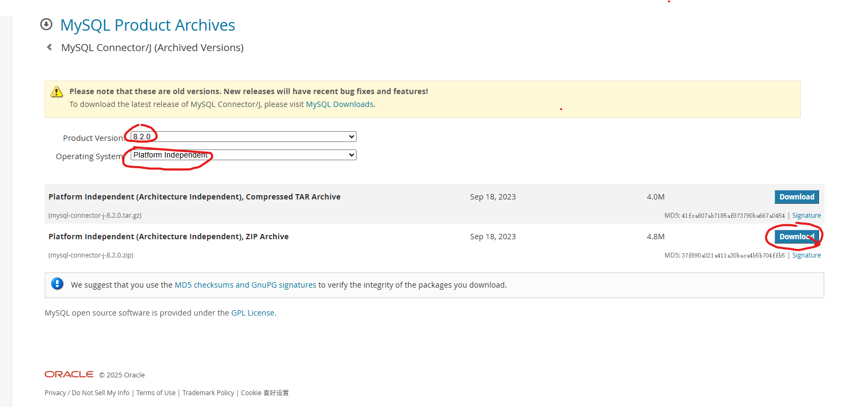Open the GPL License link
Screen dimensions: 868x407
click(x=253, y=313)
